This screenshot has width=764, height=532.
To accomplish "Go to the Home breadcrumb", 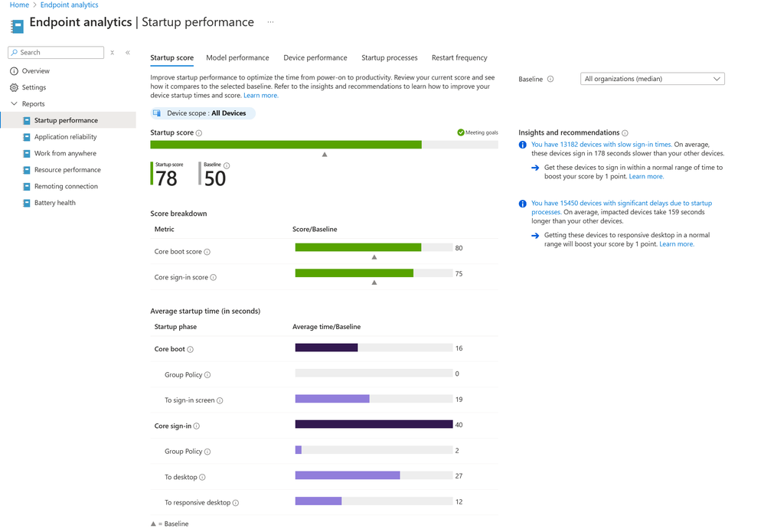I will point(19,5).
